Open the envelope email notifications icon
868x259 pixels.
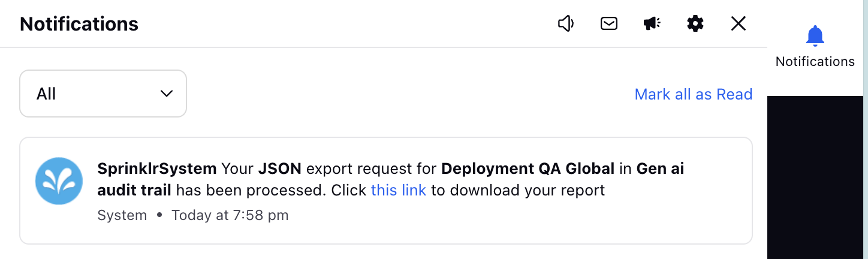click(x=609, y=23)
